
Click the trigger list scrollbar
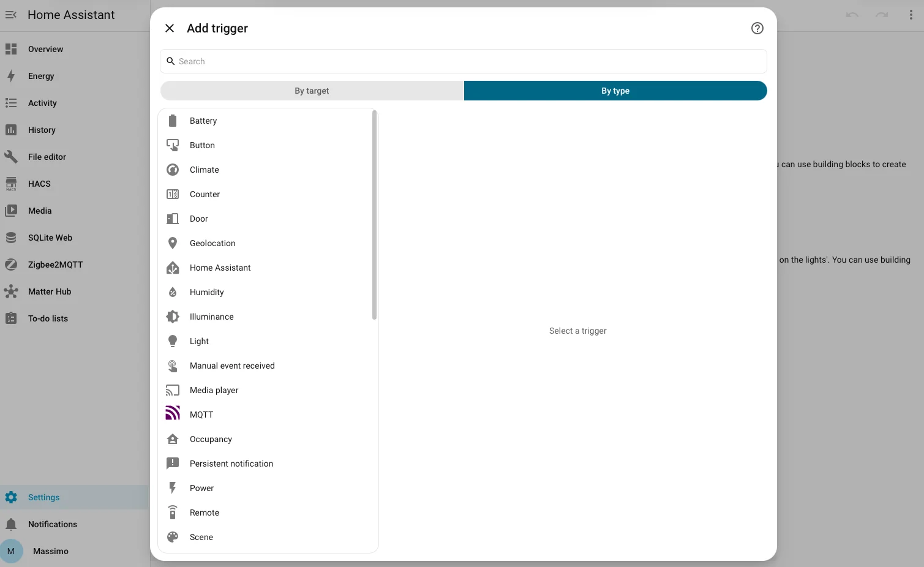[374, 215]
